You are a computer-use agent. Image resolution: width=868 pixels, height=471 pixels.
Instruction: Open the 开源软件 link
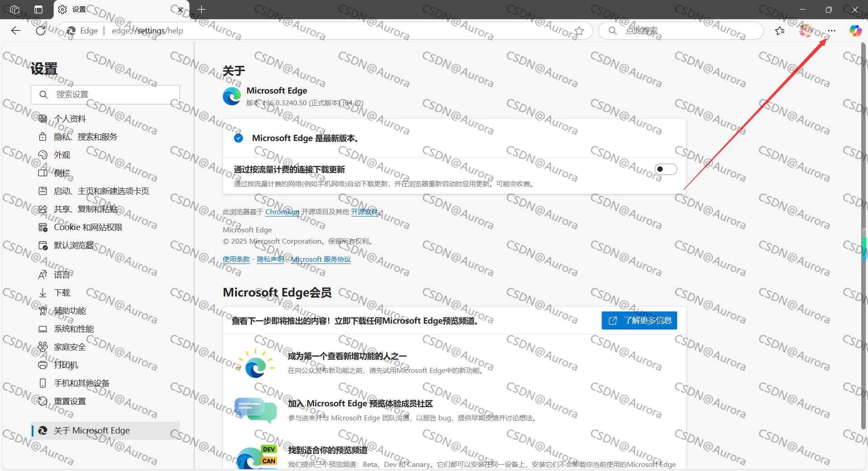pyautogui.click(x=364, y=212)
